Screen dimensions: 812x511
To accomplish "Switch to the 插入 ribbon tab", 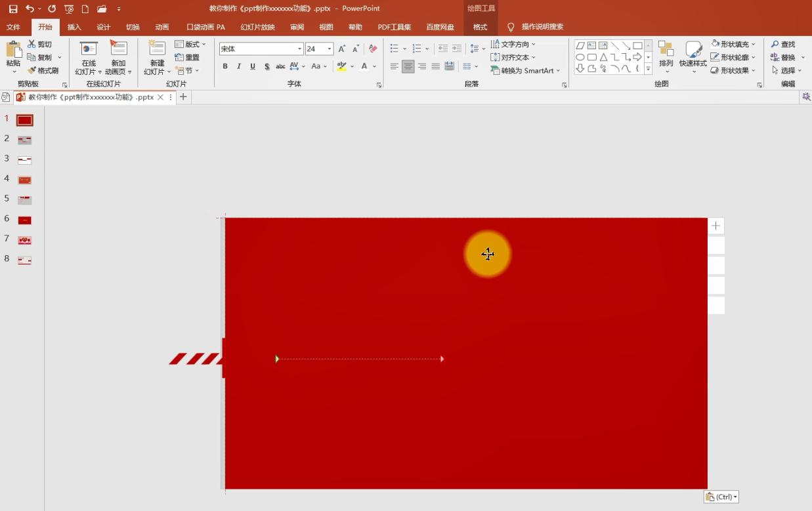I will 74,27.
